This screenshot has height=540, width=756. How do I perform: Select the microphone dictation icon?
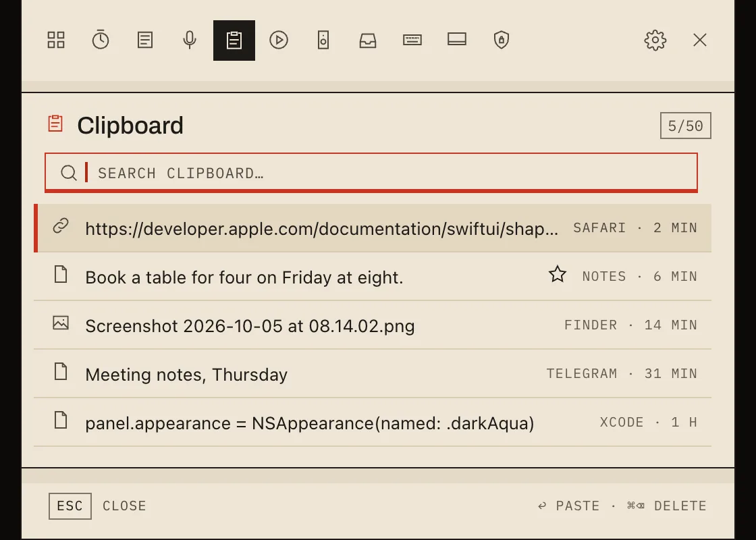(190, 40)
